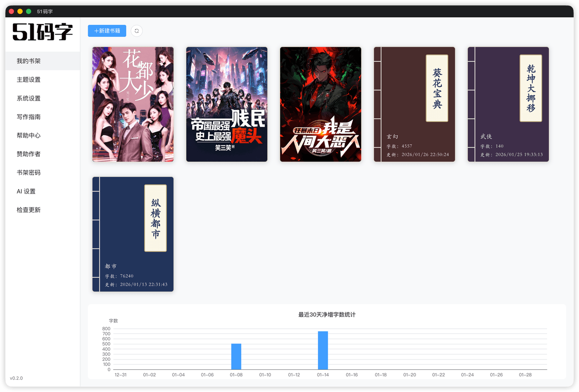Open the 写作指南 page
The height and width of the screenshot is (392, 579).
[29, 117]
